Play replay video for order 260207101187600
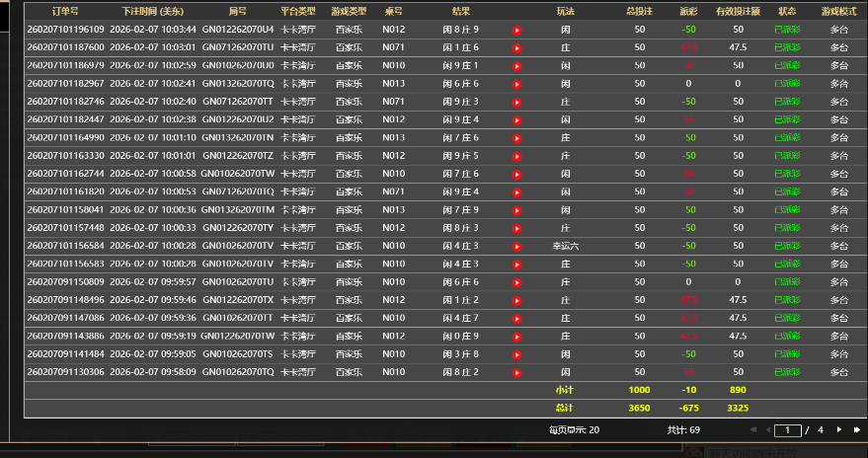 [516, 47]
